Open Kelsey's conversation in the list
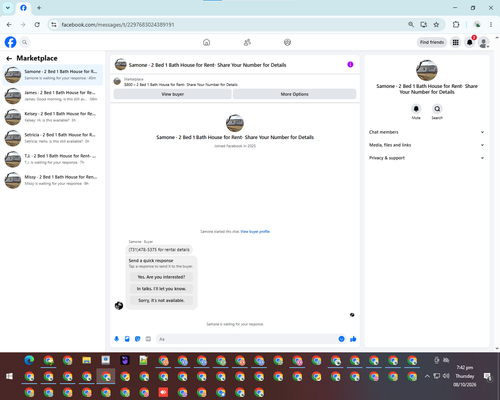500x400 pixels. click(53, 117)
